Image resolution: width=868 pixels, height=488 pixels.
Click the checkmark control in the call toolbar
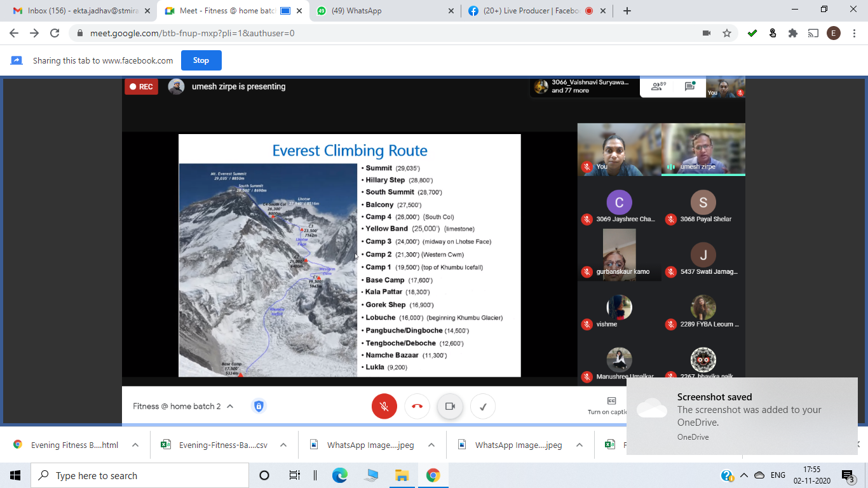coord(483,406)
